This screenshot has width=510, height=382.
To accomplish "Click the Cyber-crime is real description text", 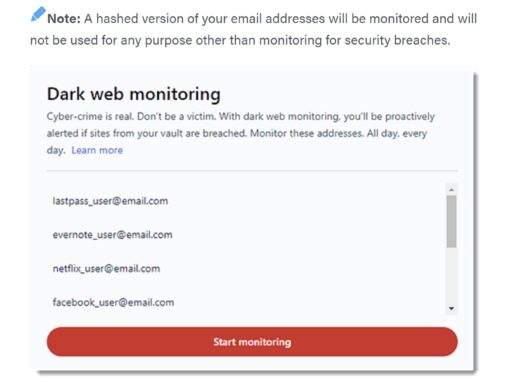I will 241,133.
